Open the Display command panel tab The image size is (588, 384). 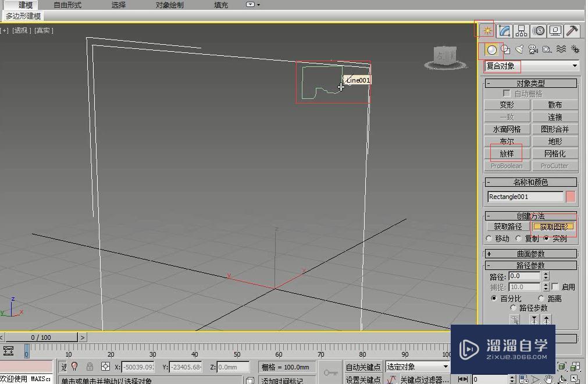(555, 30)
